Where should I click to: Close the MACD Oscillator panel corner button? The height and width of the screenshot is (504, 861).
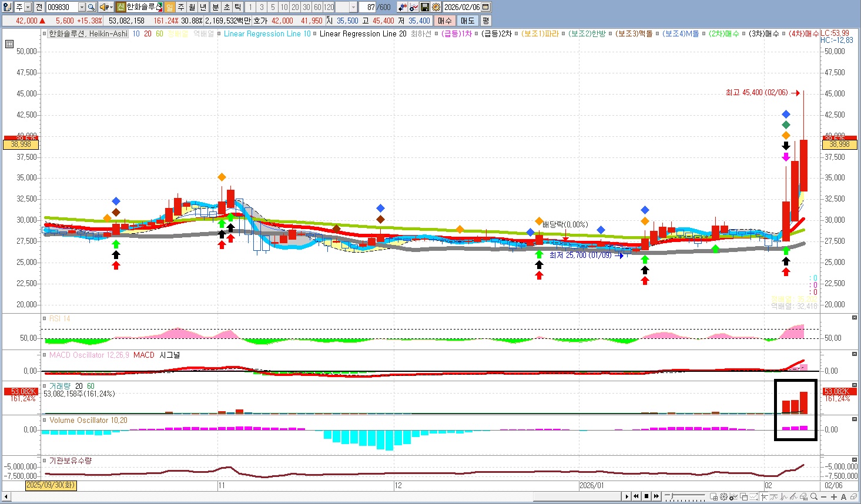pyautogui.click(x=855, y=354)
